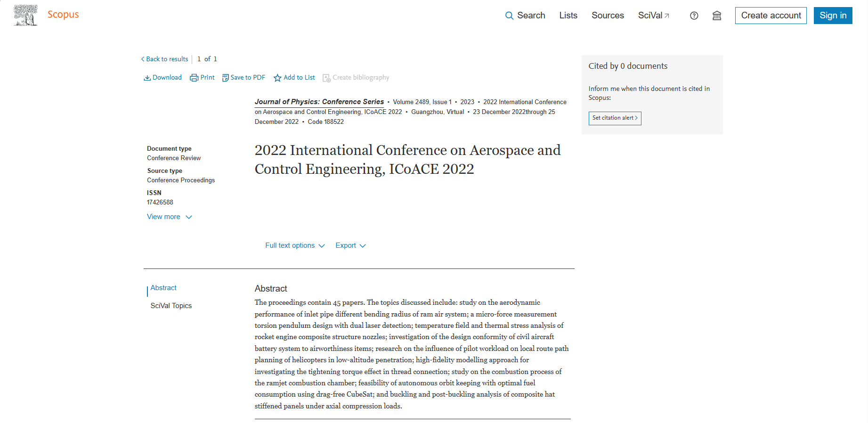Screen dimensions: 868x423
Task: Jump to the Abstract section in sidebar
Action: click(163, 288)
